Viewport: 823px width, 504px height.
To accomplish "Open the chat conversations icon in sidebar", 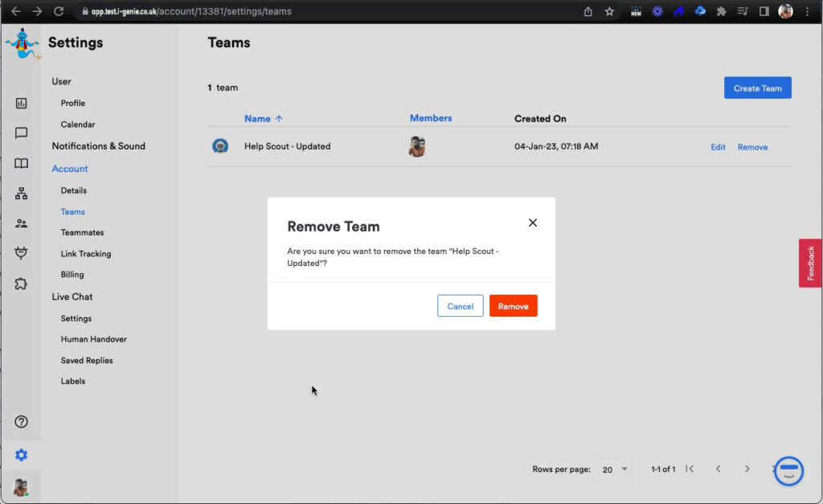I will 22,133.
